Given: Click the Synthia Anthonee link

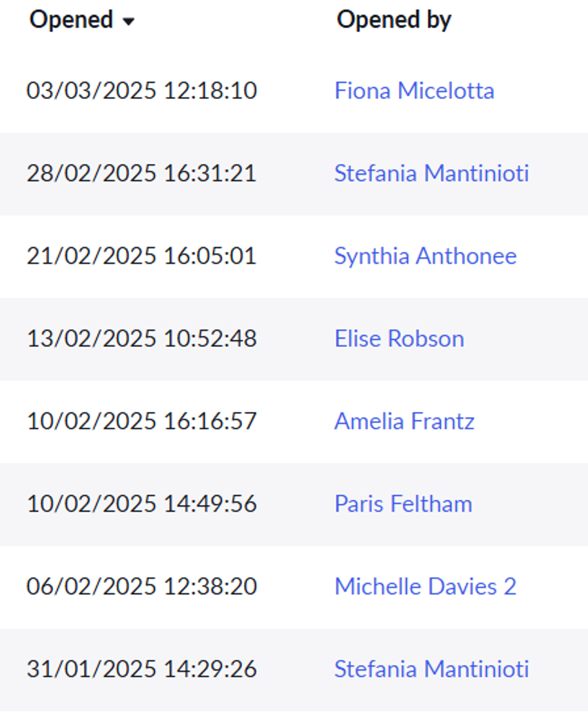Looking at the screenshot, I should [425, 256].
